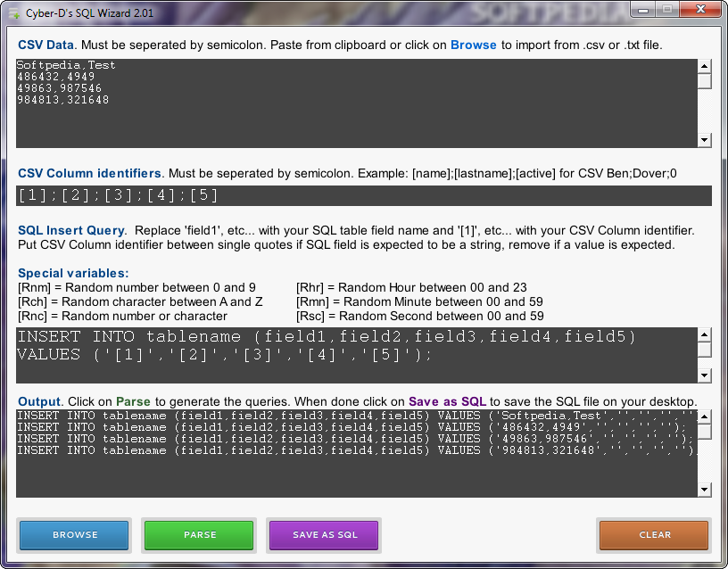Click the 'CSV Data' heading label
Screen dimensions: 728x569
[x=45, y=45]
